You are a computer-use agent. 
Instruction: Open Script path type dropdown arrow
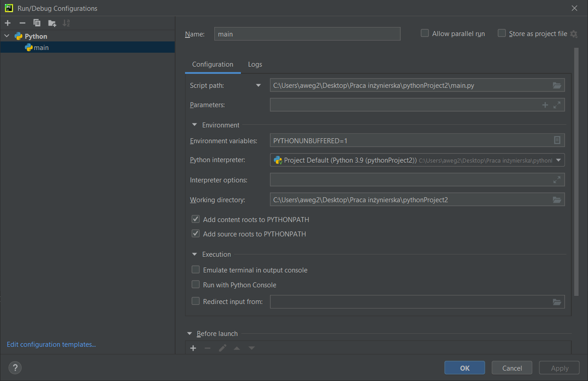[x=258, y=86]
